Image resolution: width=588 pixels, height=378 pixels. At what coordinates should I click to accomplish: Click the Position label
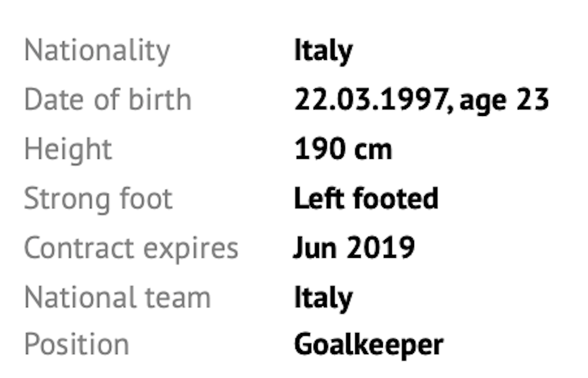[x=77, y=345]
